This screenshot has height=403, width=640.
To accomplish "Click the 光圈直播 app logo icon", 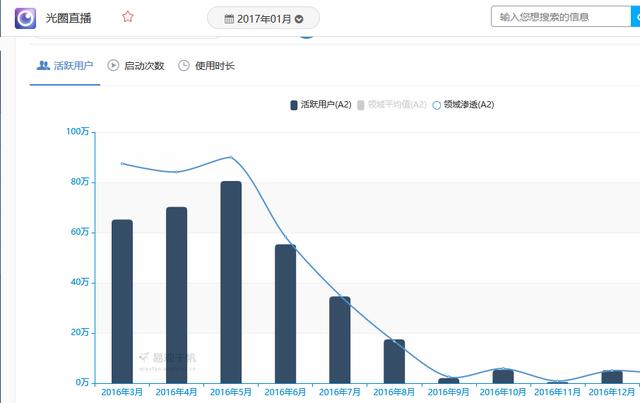I will (25, 18).
